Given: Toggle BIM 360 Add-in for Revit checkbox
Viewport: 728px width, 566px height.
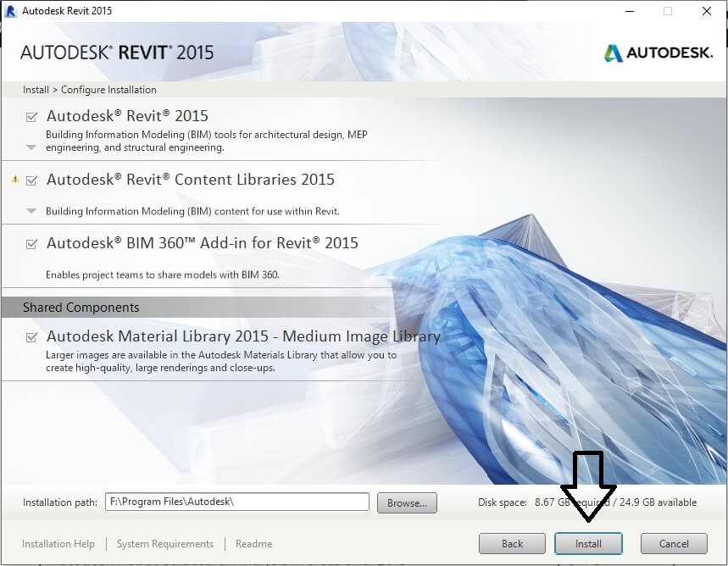Looking at the screenshot, I should [x=31, y=244].
